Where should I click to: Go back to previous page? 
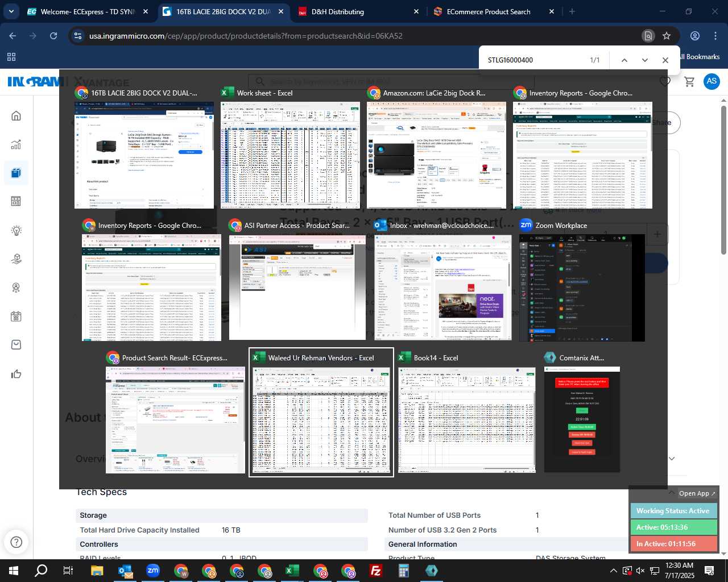tap(13, 36)
